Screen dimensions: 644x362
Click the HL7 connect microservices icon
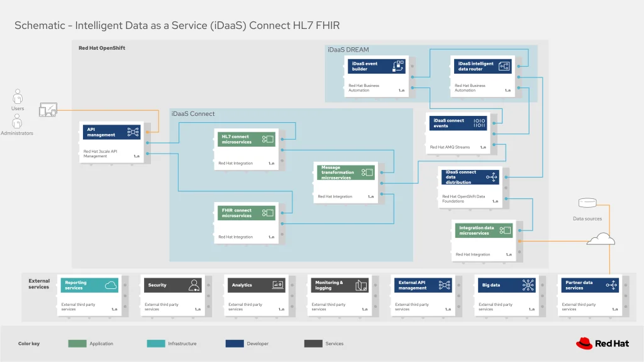(x=268, y=139)
